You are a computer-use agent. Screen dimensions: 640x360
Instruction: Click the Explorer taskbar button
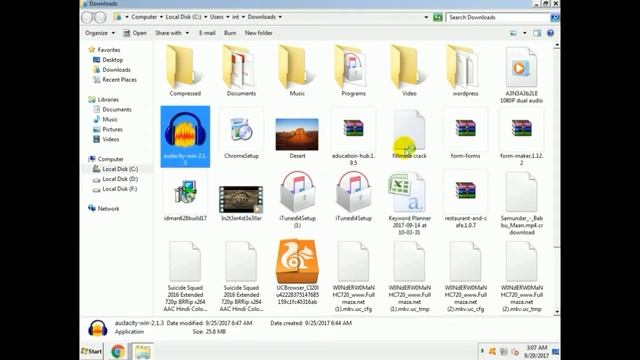pyautogui.click(x=142, y=351)
